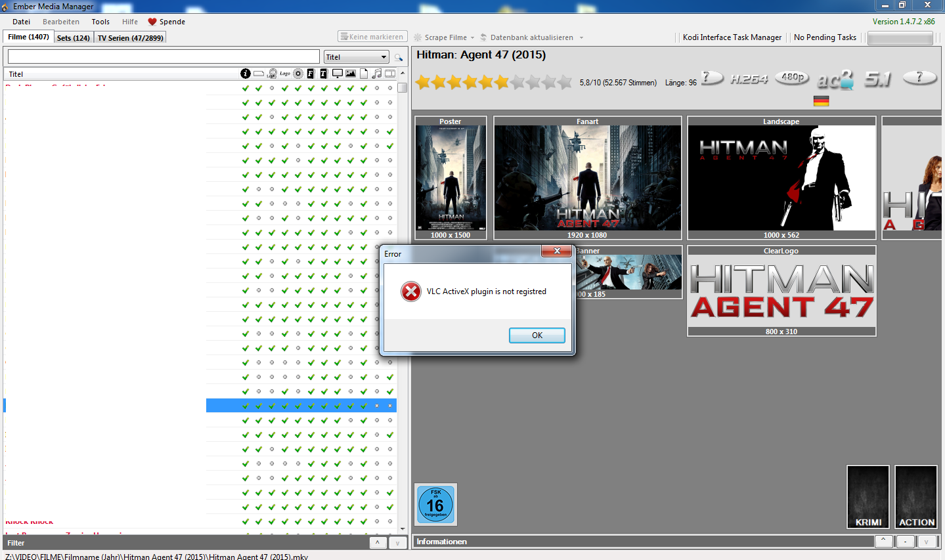Click the ClearLogo Hitman Agent 47 image

[781, 291]
